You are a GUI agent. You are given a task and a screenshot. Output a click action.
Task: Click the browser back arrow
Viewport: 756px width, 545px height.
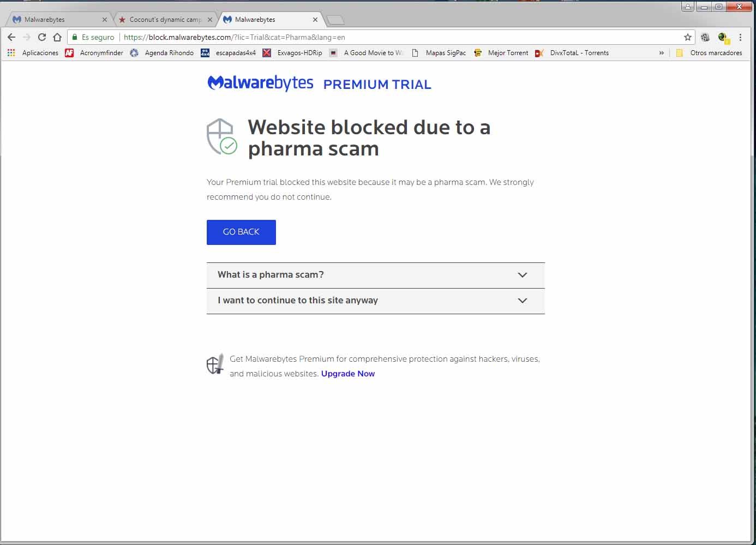click(x=11, y=37)
